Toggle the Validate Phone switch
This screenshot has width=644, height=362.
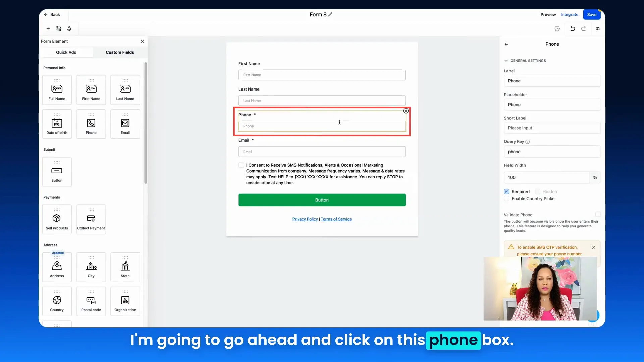coord(598,214)
